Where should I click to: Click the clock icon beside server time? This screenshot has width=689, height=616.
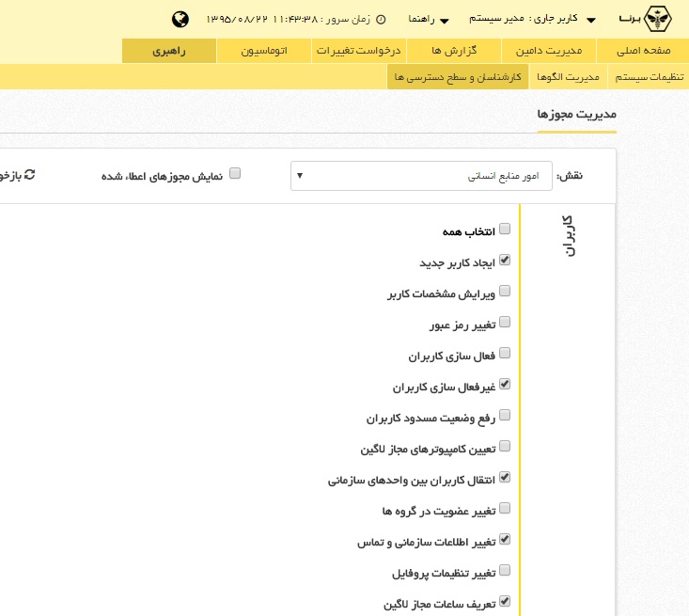coord(381,19)
